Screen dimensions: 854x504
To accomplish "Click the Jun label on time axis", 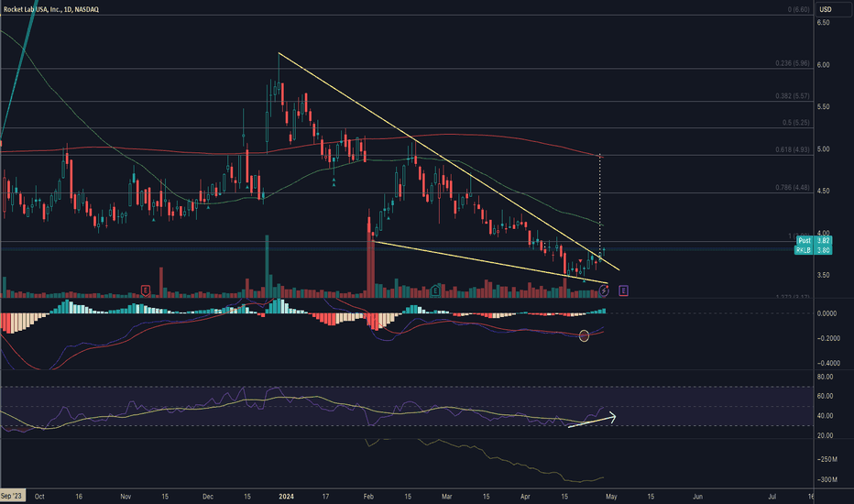I will 697,497.
